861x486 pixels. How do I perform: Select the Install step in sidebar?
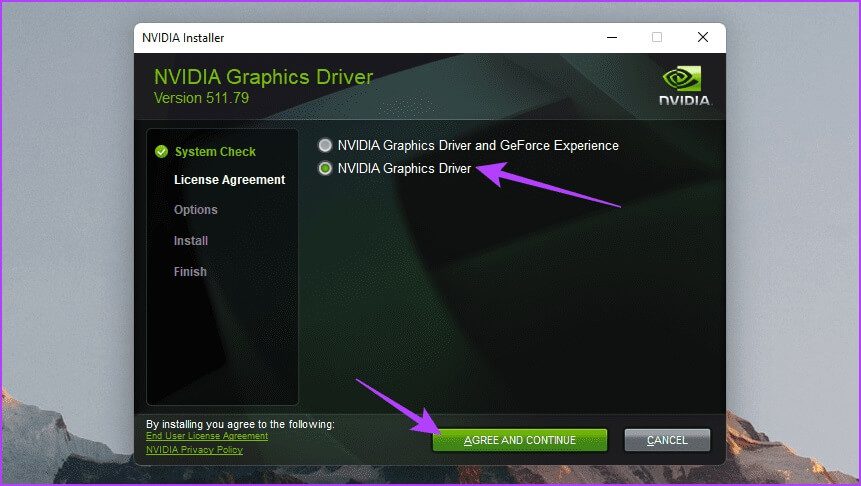191,241
